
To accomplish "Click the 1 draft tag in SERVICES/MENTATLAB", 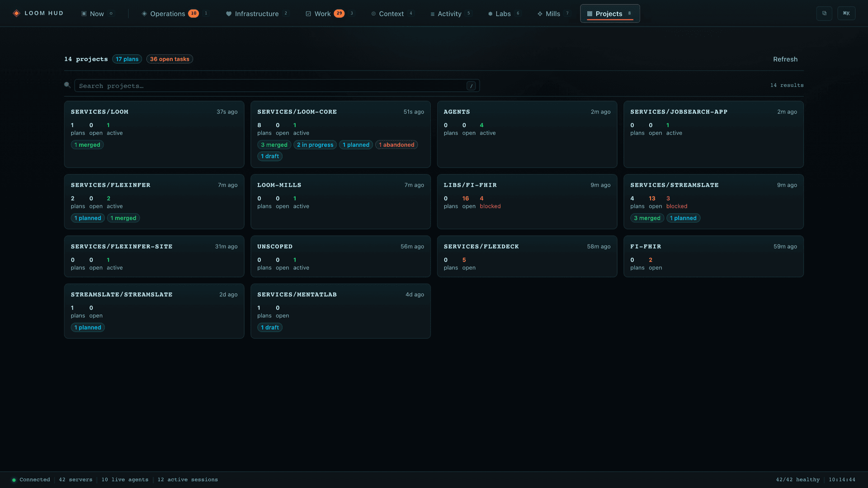I will coord(270,328).
